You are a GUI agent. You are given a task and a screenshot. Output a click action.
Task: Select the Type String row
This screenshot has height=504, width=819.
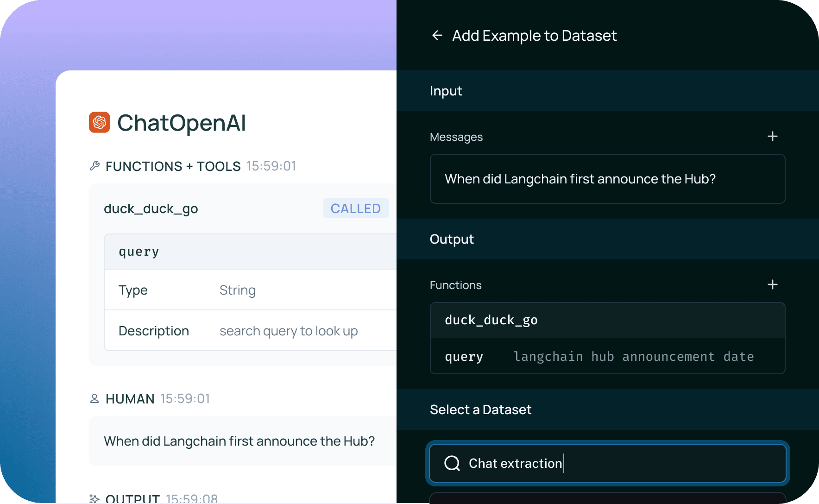[250, 290]
